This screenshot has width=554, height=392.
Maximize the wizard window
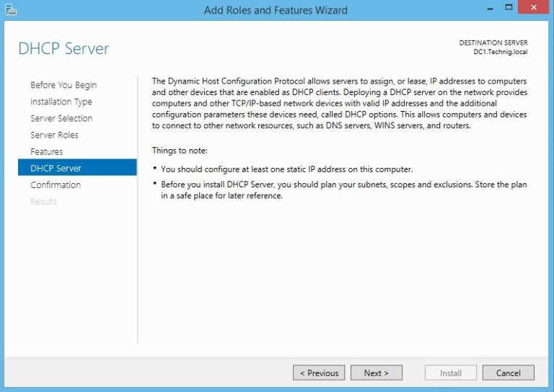click(x=509, y=9)
